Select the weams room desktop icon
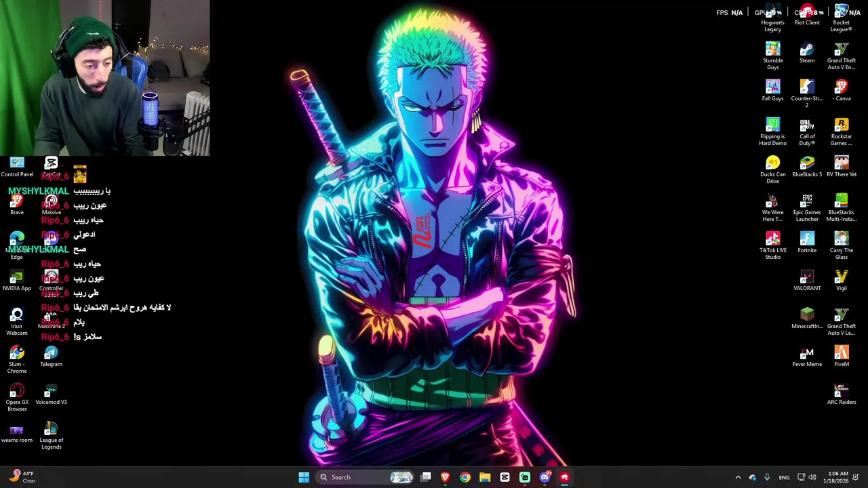The height and width of the screenshot is (488, 868). pos(17,432)
